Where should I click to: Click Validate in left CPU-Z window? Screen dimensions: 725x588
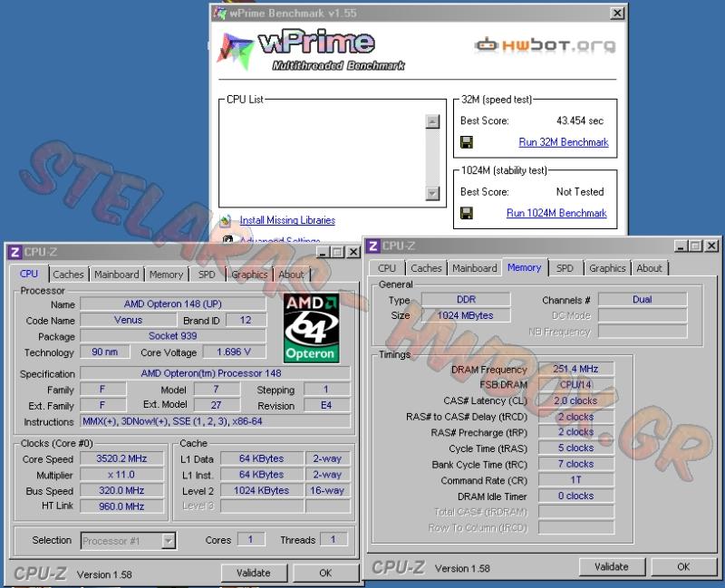click(254, 573)
